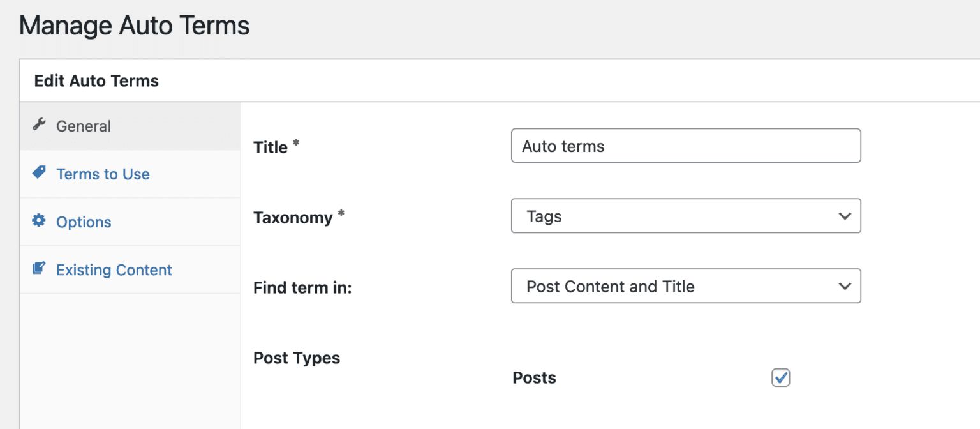Click the Title field label
Image resolution: width=980 pixels, height=429 pixels.
(x=271, y=147)
